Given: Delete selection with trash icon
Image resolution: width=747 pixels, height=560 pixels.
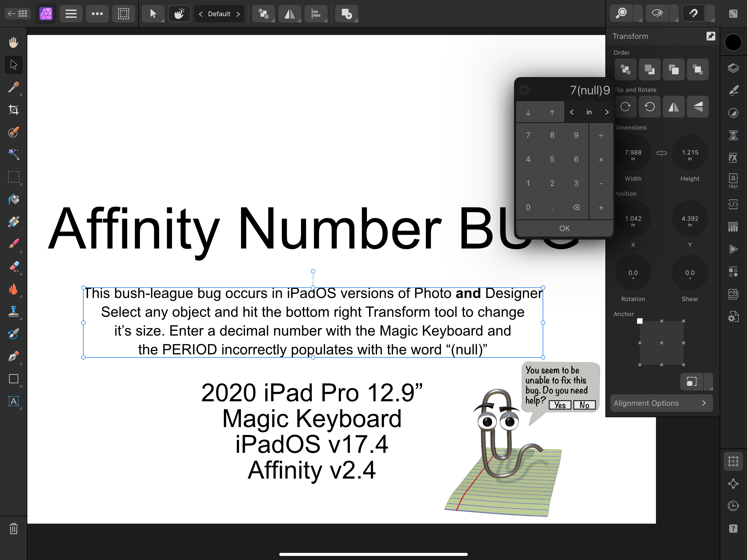Looking at the screenshot, I should pos(13,529).
